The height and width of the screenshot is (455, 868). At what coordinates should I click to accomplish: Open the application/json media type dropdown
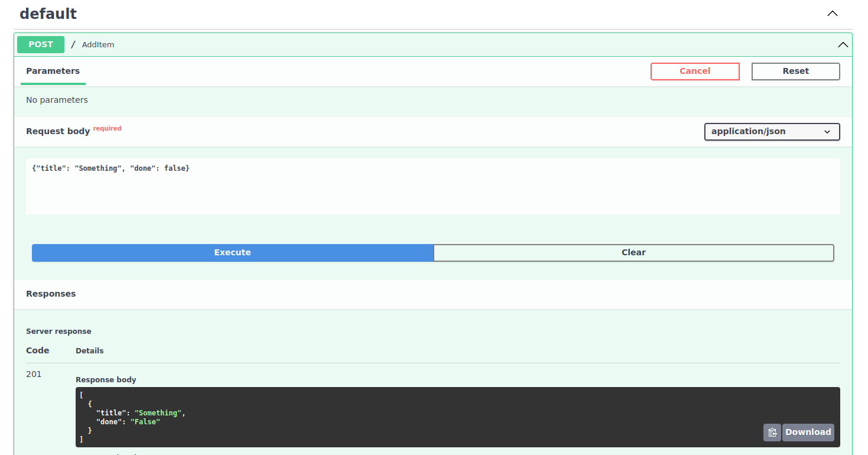(x=772, y=131)
